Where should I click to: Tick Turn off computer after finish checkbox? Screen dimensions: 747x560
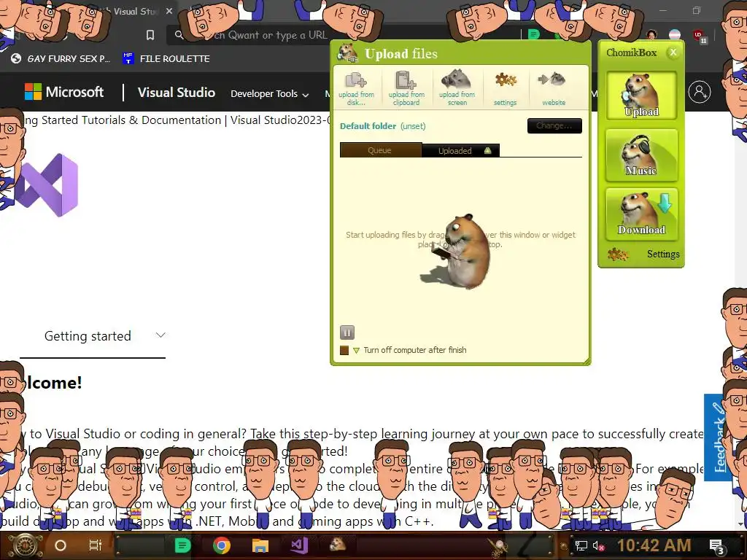pos(344,350)
